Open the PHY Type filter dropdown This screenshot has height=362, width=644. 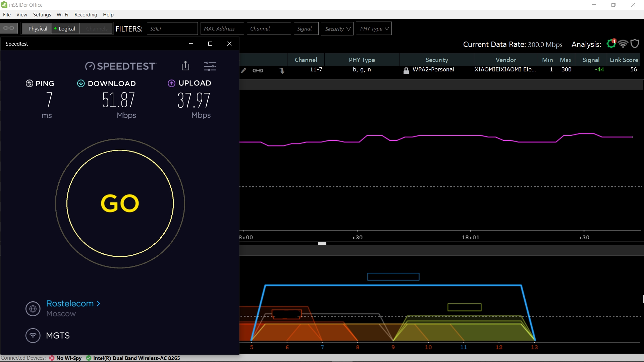[x=374, y=28]
